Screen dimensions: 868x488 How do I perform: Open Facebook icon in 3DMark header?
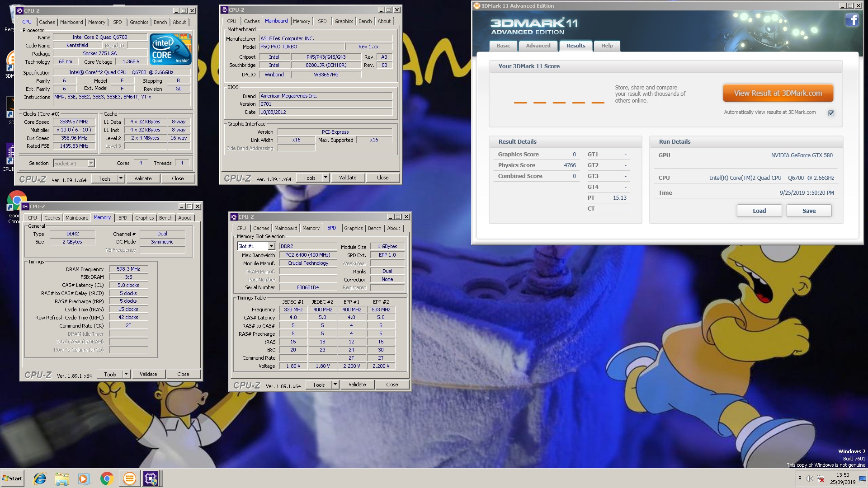coord(852,20)
